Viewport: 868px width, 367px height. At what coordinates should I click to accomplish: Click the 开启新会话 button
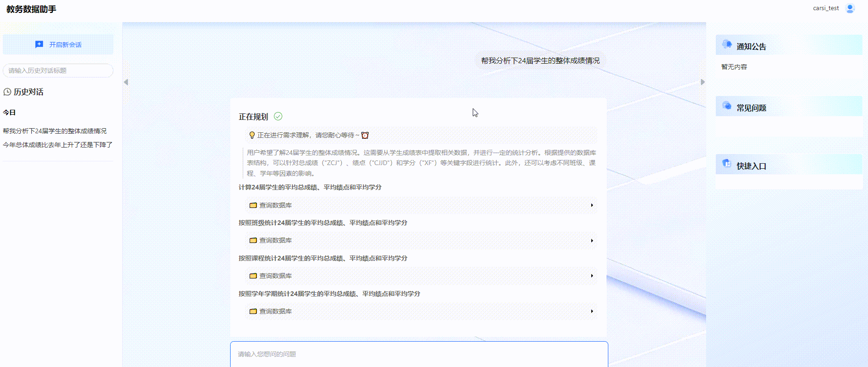[58, 45]
